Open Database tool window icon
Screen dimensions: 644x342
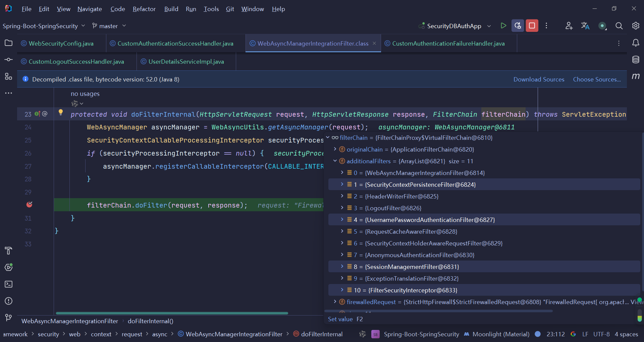coord(636,60)
